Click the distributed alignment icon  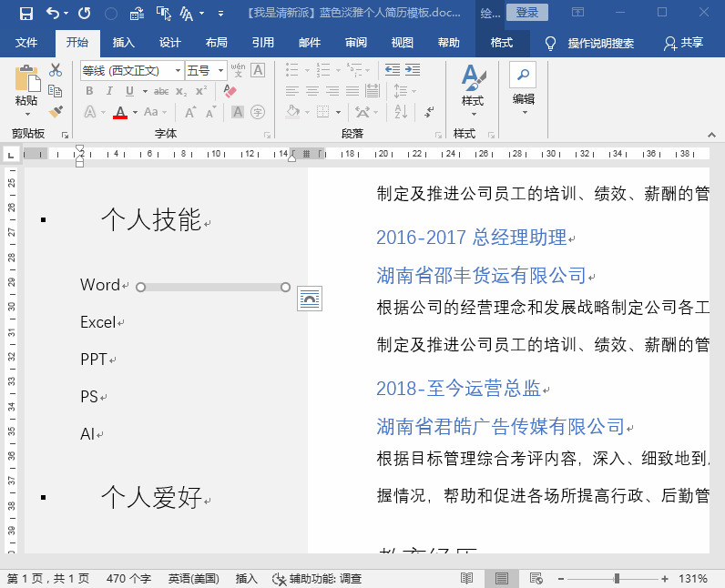coord(373,91)
